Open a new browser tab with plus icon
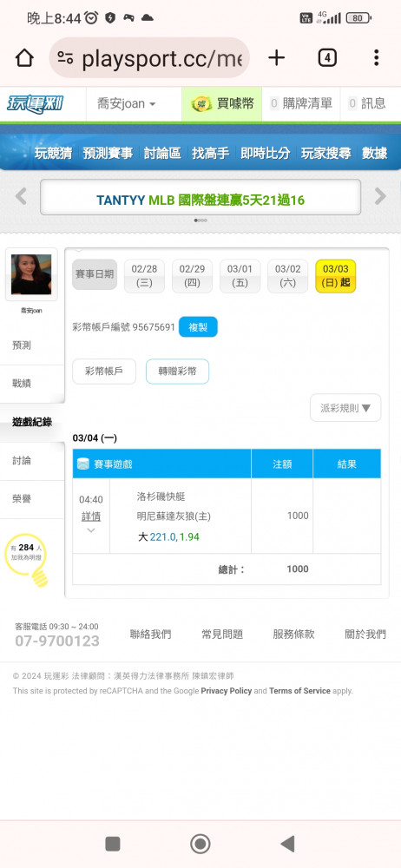Screen dimensions: 401x868 tap(276, 57)
